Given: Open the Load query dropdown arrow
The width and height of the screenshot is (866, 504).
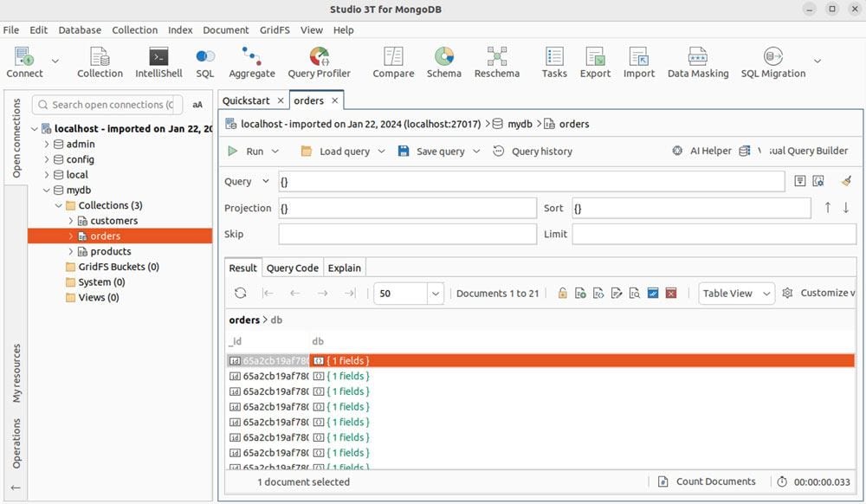Looking at the screenshot, I should point(382,152).
